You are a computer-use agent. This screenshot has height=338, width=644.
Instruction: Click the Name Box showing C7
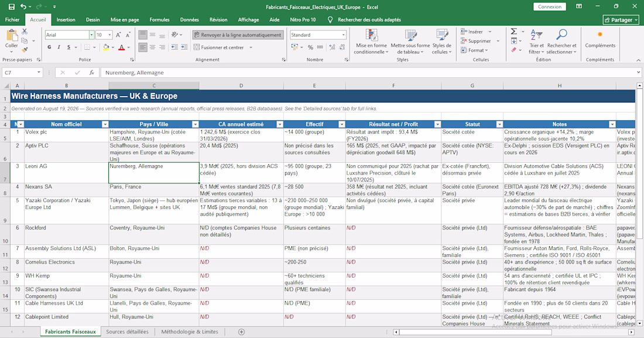pyautogui.click(x=22, y=73)
